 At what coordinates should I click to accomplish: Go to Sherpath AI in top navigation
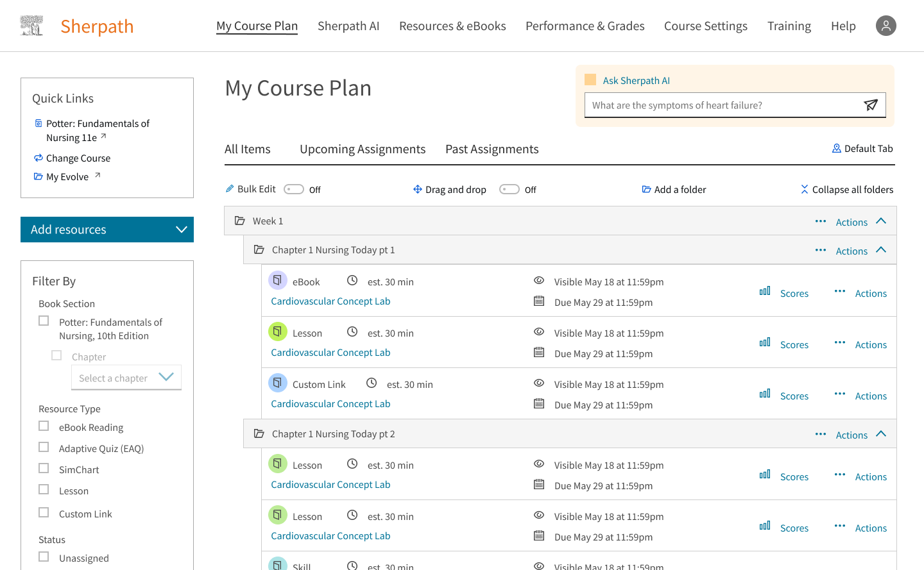tap(348, 26)
